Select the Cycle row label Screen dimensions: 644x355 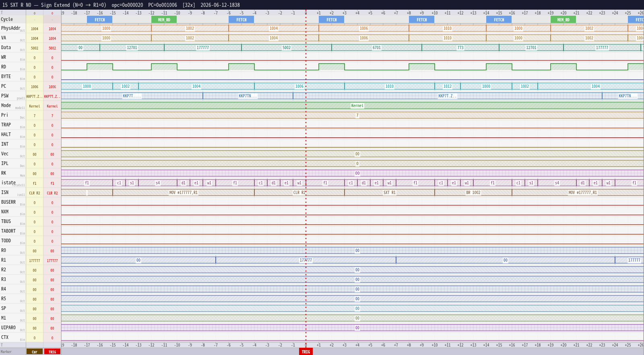[x=7, y=19]
